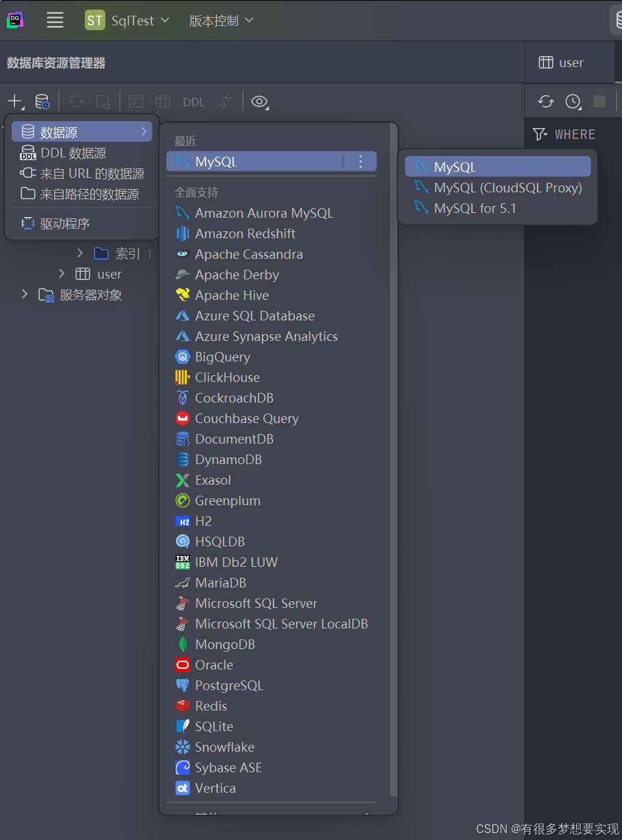Screen dimensions: 622x840
Task: Select the 数据源 menu item
Action: [82, 131]
